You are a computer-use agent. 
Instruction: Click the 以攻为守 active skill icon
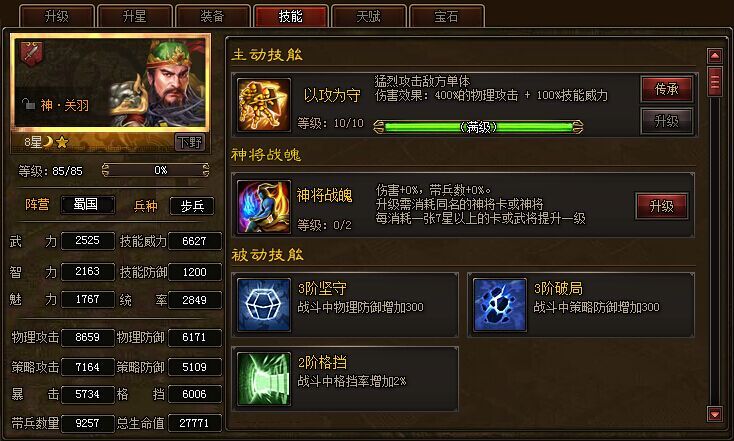click(264, 104)
